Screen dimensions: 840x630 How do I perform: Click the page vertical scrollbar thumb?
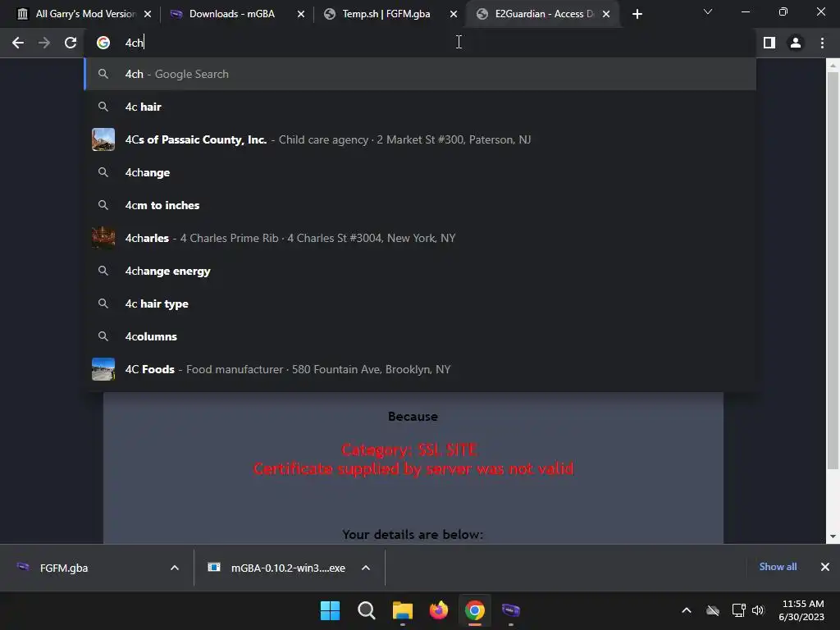point(833,271)
